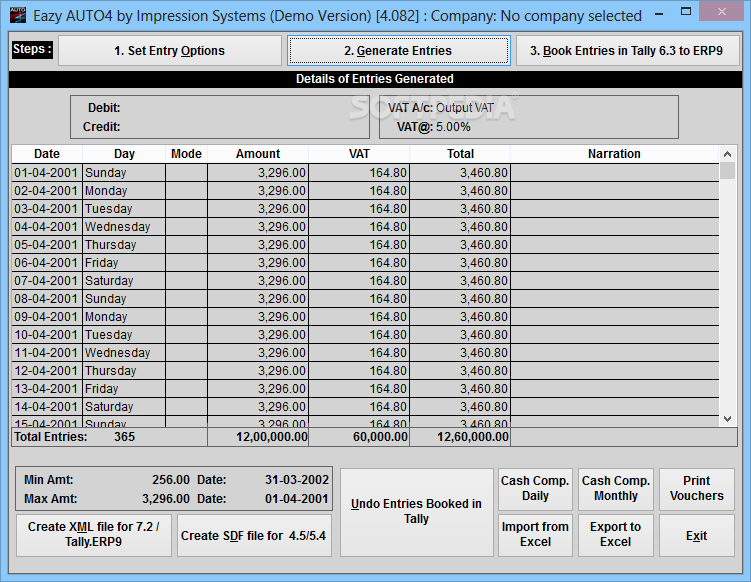Select date cell 12-04-2001
The image size is (751, 582).
(x=47, y=371)
